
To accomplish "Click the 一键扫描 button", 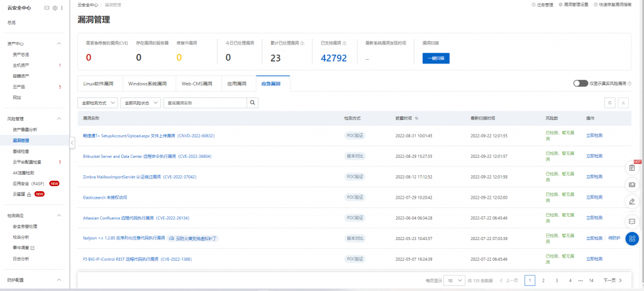I will [x=436, y=58].
